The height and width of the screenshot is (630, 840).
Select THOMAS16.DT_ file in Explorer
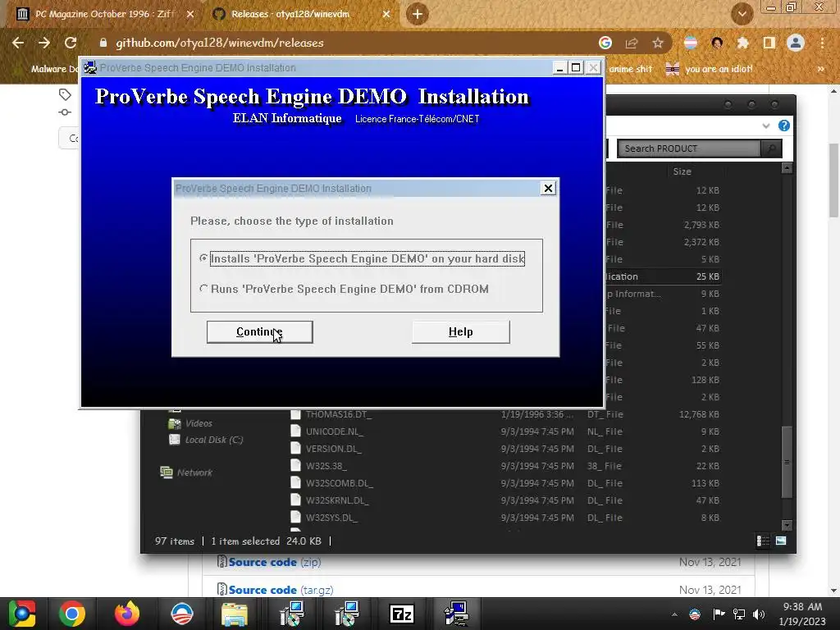click(339, 414)
